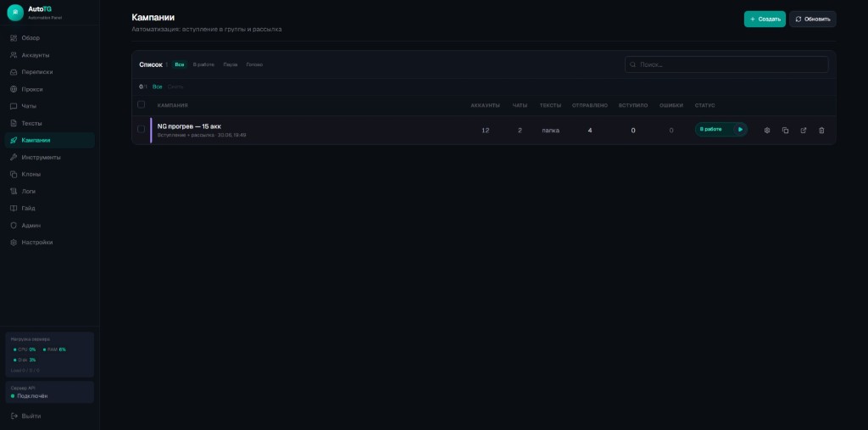
Task: Open campaign in external view icon
Action: click(804, 131)
